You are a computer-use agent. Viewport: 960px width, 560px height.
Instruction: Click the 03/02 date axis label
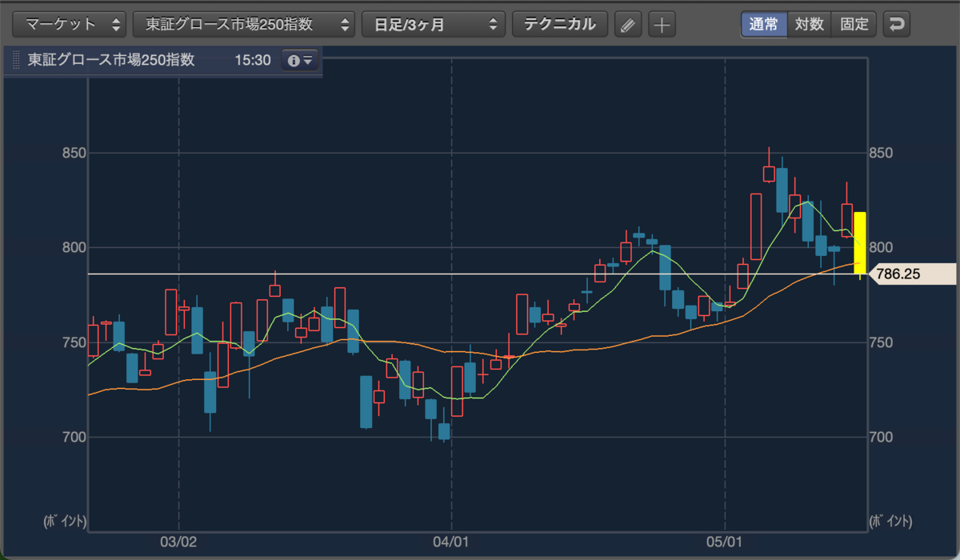(178, 542)
